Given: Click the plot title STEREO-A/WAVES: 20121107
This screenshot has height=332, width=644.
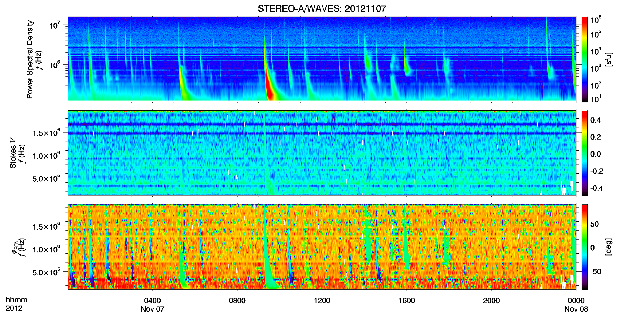Looking at the screenshot, I should click(x=322, y=9).
